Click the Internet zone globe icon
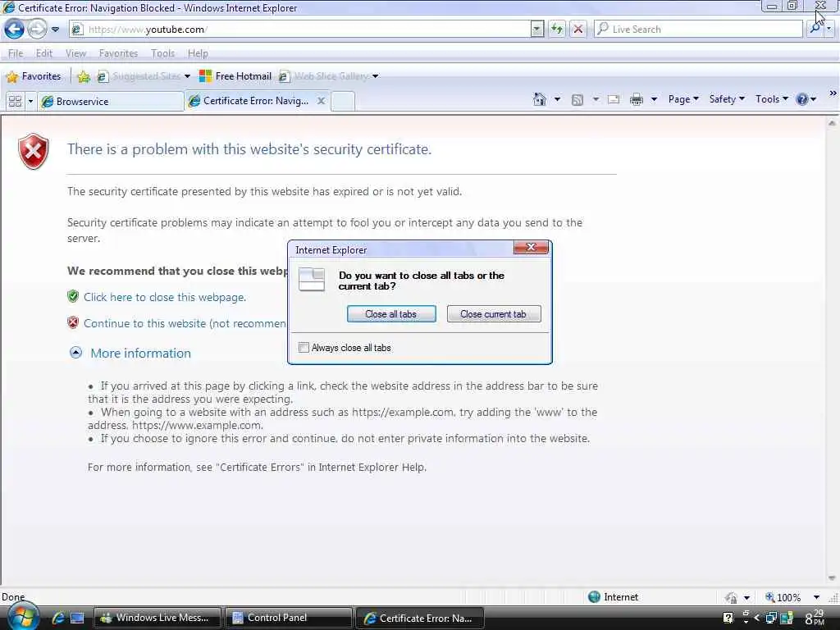840x630 pixels. tap(594, 597)
